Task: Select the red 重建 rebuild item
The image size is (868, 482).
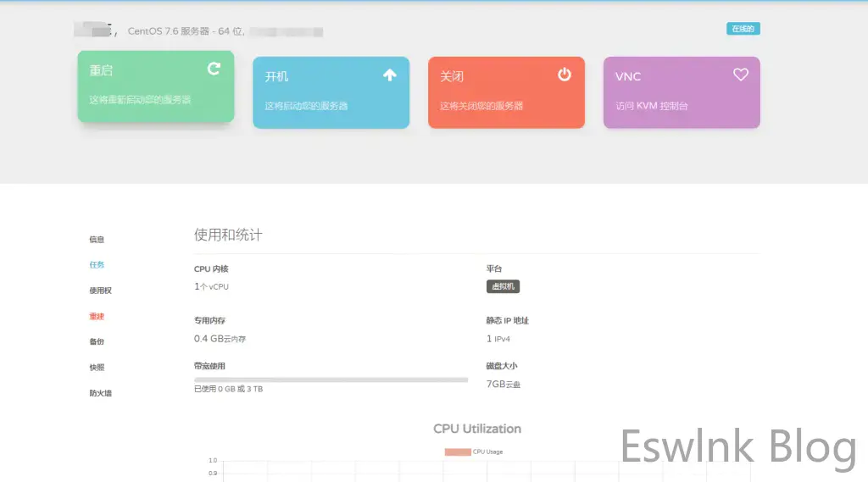Action: (x=97, y=316)
